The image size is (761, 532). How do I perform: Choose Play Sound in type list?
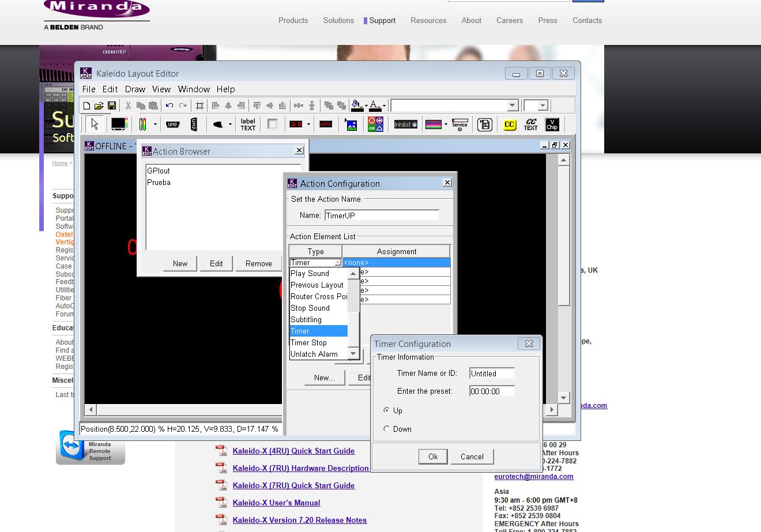click(x=319, y=273)
